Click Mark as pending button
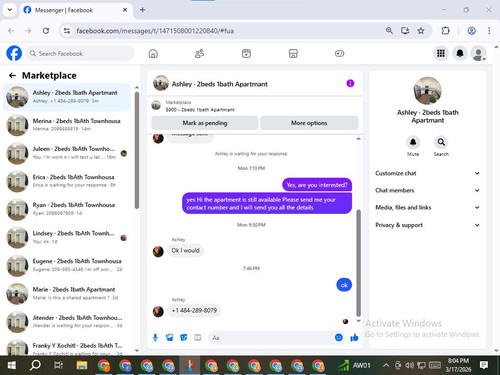This screenshot has height=375, width=500. click(205, 123)
